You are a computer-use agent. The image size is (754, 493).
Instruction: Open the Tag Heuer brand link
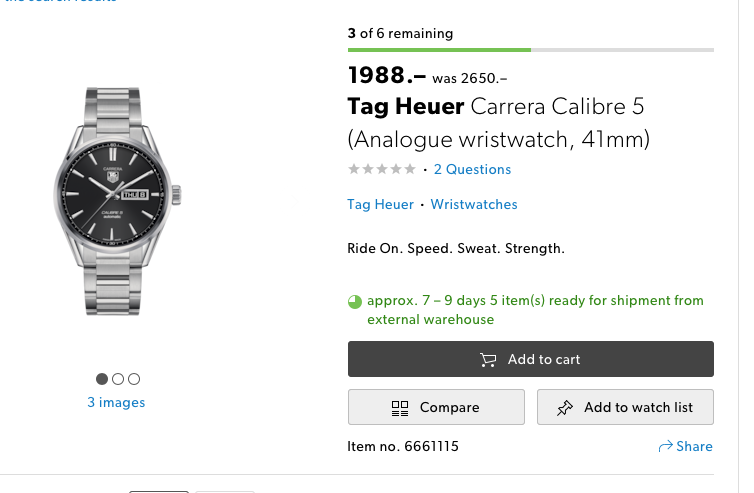tap(380, 205)
